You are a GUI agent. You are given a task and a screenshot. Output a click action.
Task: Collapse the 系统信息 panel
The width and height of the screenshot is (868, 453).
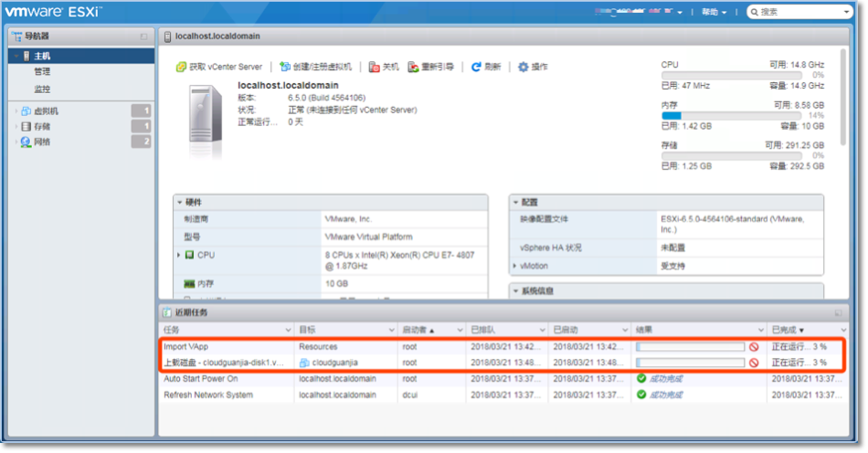(515, 291)
